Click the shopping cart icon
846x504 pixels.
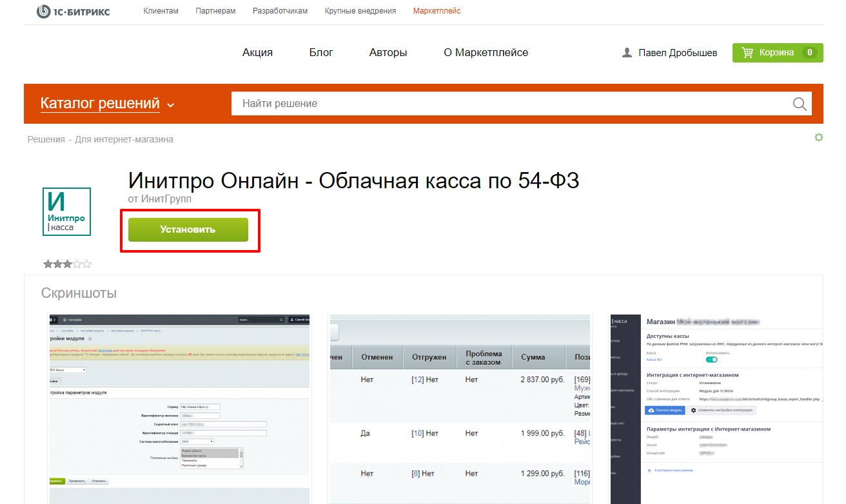click(748, 53)
